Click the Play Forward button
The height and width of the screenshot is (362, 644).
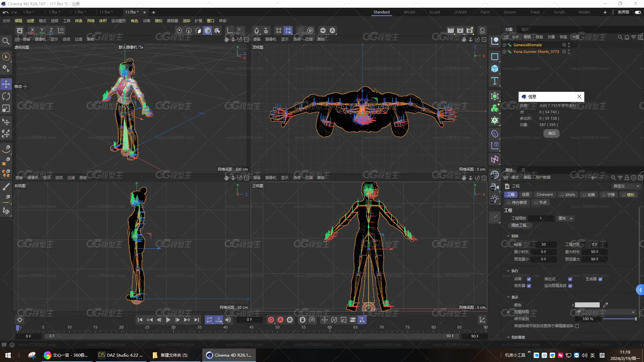coord(168,320)
